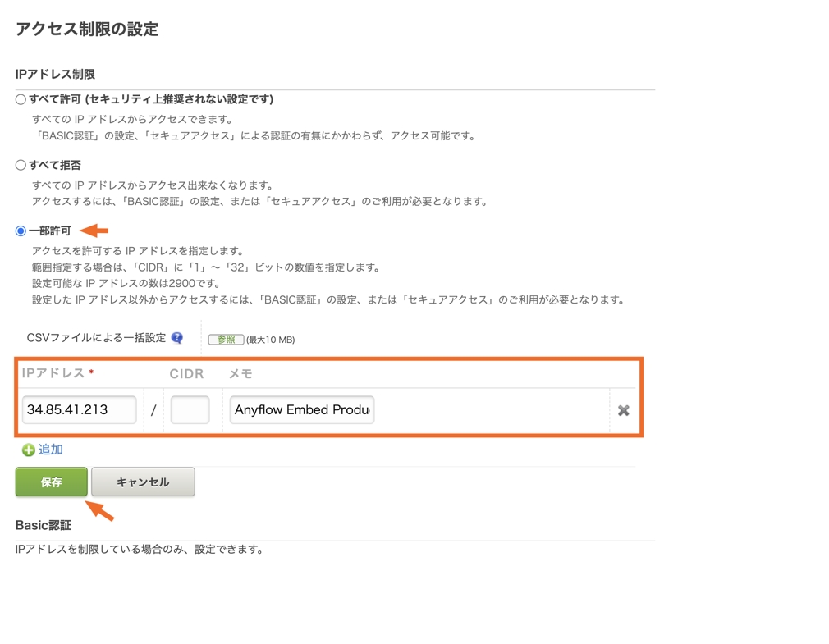The width and height of the screenshot is (829, 644).
Task: Click the memo field containing Anyflow Embed
Action: pyautogui.click(x=301, y=409)
